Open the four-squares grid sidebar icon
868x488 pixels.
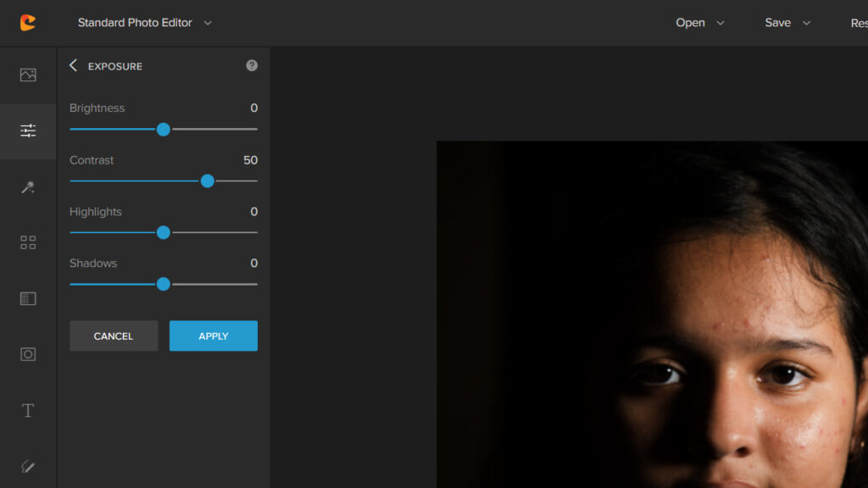point(28,242)
